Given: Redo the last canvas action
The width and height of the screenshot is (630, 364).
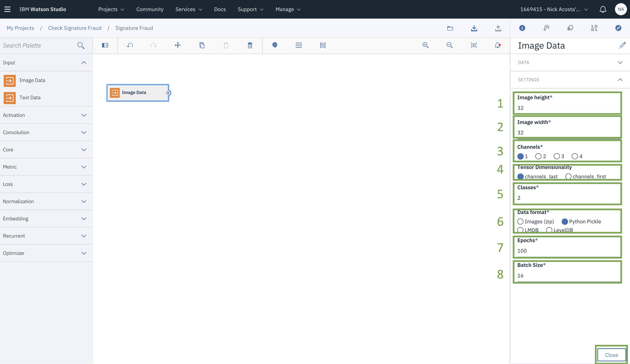Looking at the screenshot, I should 154,45.
